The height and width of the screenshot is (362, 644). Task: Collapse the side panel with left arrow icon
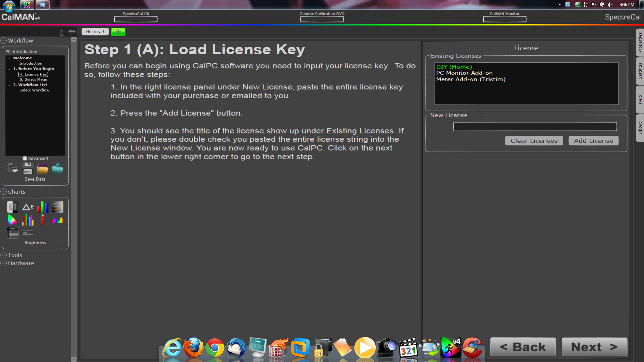click(72, 32)
